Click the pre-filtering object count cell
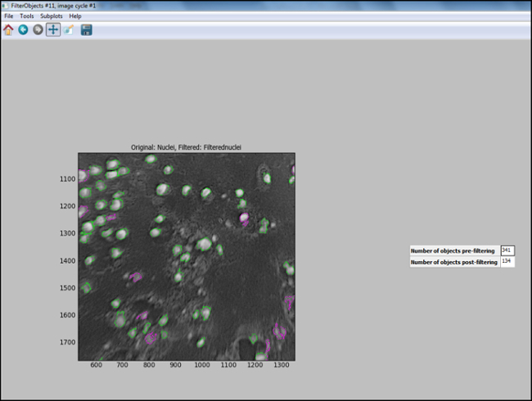 click(x=507, y=250)
